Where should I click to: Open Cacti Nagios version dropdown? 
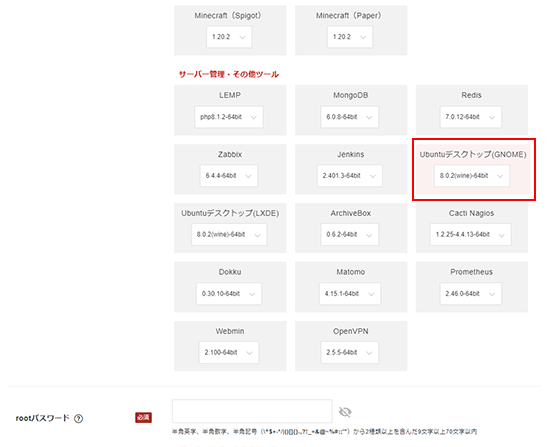470,234
